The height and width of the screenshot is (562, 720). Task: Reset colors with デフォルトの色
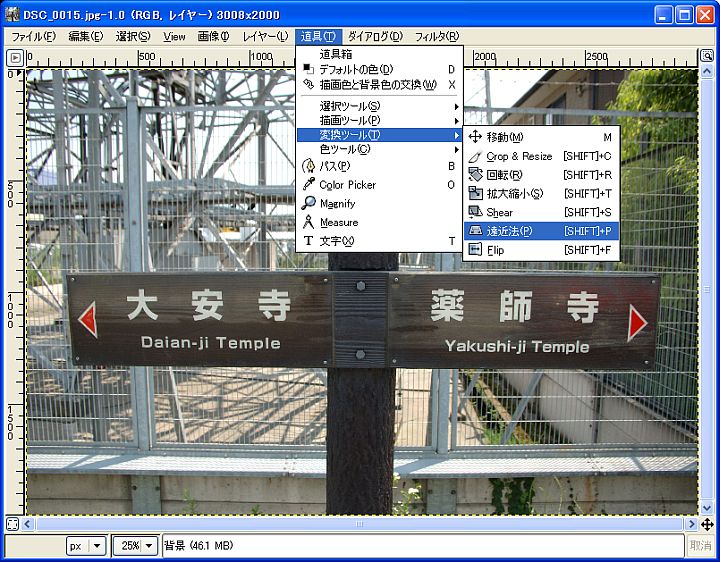coord(355,69)
